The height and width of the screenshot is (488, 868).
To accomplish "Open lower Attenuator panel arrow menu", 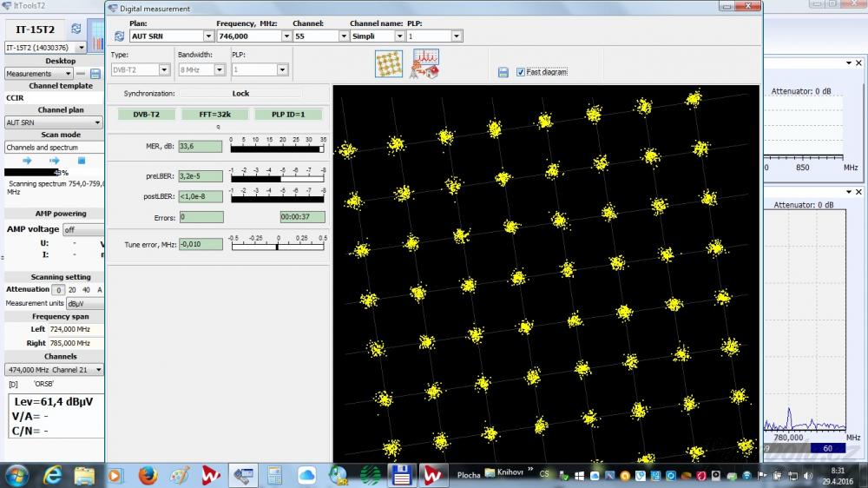I will pyautogui.click(x=849, y=192).
